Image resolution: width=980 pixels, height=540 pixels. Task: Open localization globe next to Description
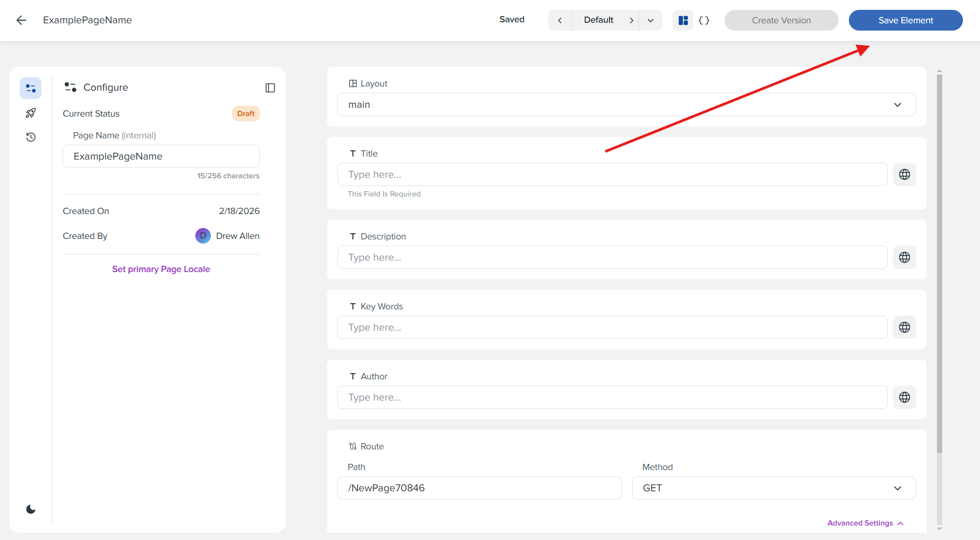904,257
